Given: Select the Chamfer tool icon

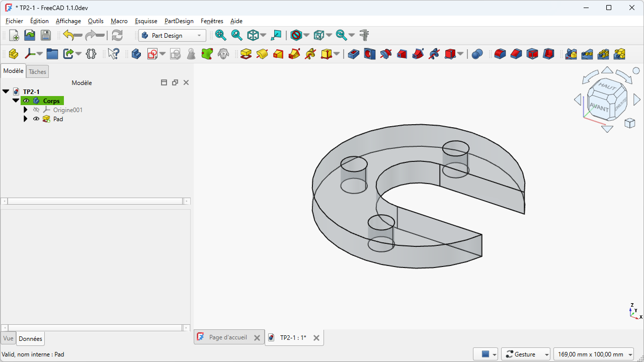Looking at the screenshot, I should 516,54.
